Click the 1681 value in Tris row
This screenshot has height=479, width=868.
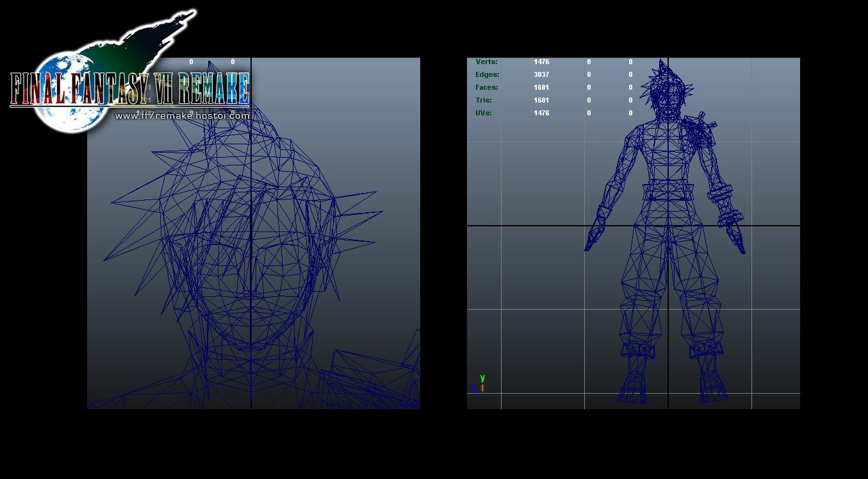(x=541, y=100)
